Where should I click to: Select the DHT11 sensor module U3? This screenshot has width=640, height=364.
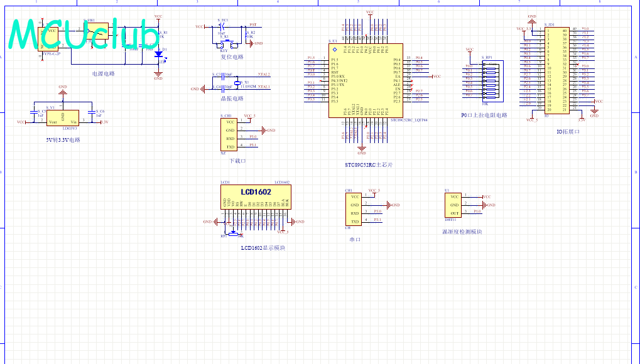click(x=453, y=205)
